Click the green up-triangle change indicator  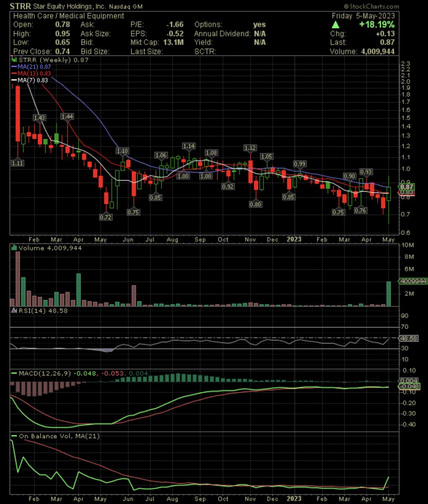pyautogui.click(x=336, y=25)
